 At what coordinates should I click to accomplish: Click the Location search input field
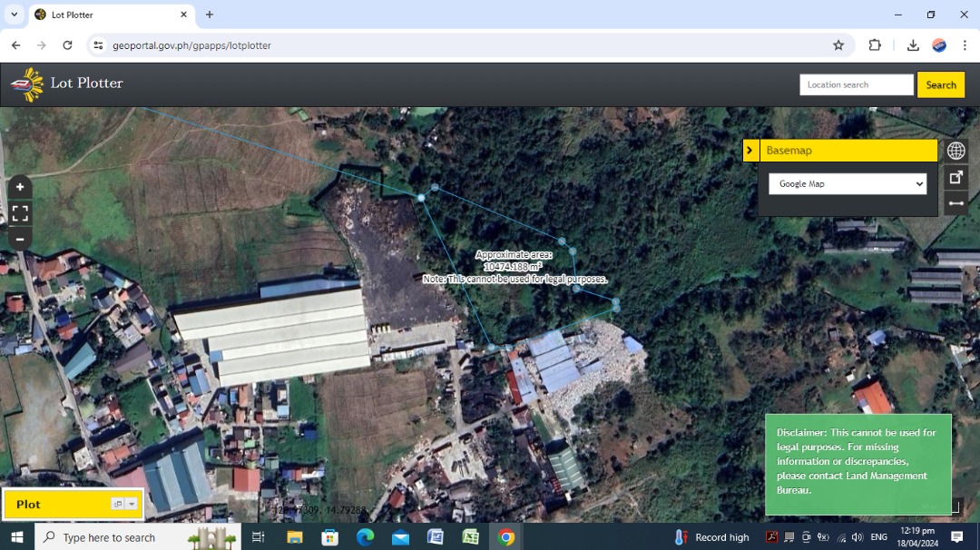click(x=856, y=84)
